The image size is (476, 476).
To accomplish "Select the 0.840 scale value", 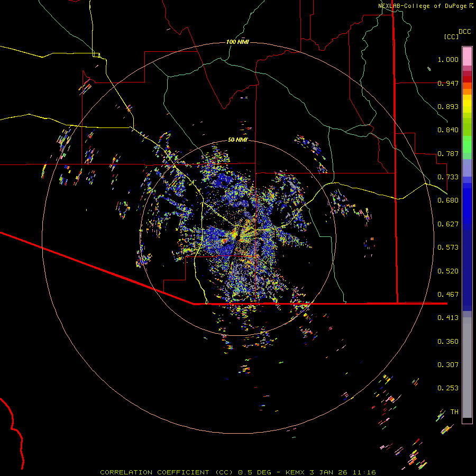I will click(x=448, y=130).
